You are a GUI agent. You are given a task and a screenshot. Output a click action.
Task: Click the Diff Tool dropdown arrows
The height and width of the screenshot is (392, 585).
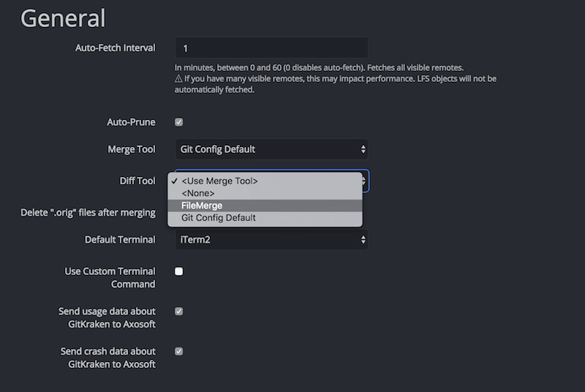(x=363, y=181)
